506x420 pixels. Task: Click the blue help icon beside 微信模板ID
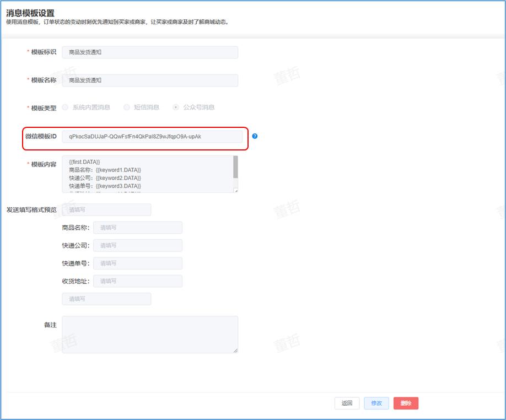[x=255, y=136]
